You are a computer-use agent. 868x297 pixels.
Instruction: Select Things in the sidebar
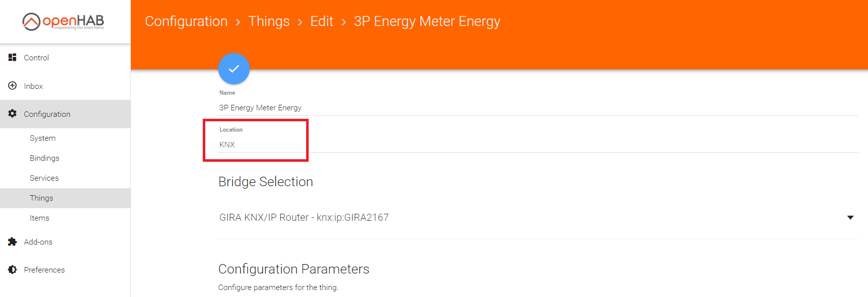tap(41, 198)
